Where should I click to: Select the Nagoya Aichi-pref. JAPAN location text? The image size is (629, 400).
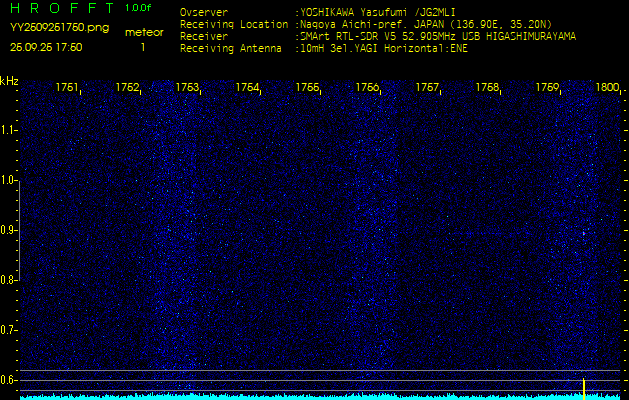(x=425, y=24)
